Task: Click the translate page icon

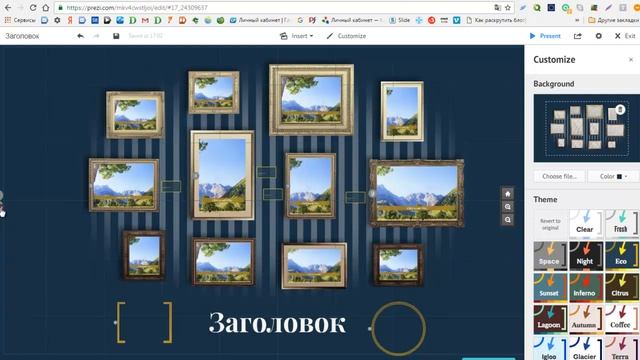Action: [x=497, y=8]
